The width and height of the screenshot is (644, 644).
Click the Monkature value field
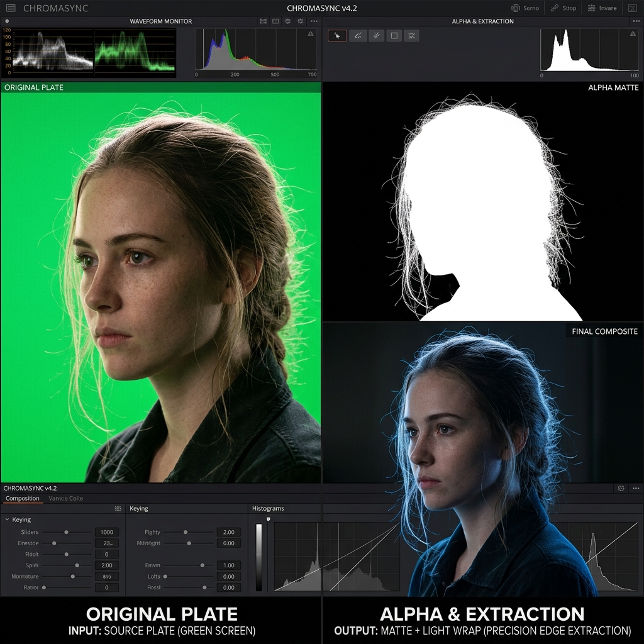coord(107,577)
